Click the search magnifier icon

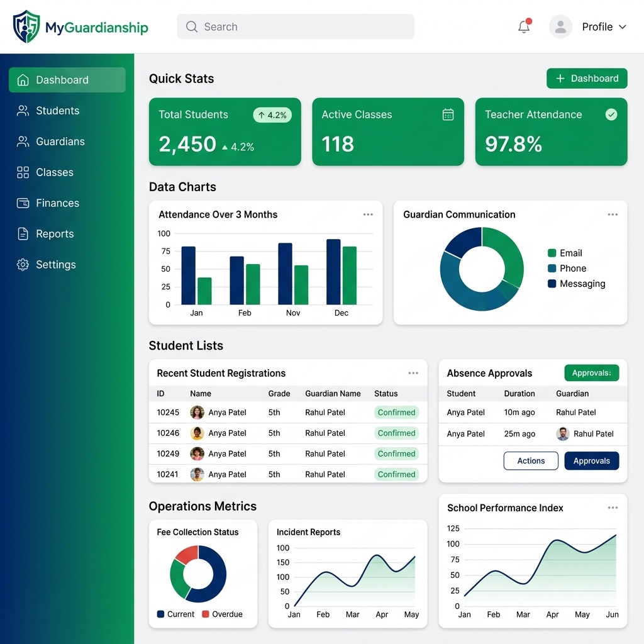[191, 26]
